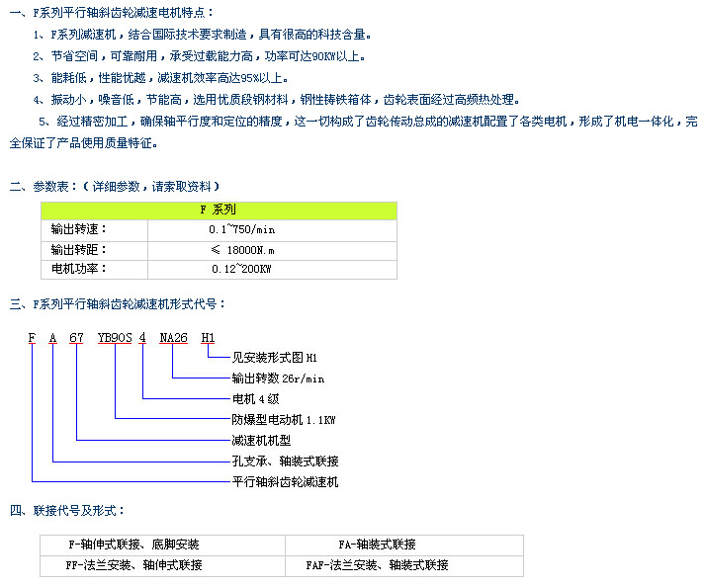Click the "H1" code segment
Screen dimensions: 705x588
[208, 338]
